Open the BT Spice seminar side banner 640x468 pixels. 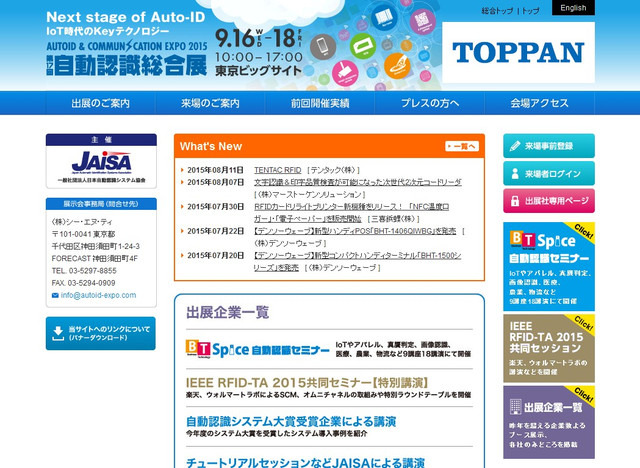(549, 266)
